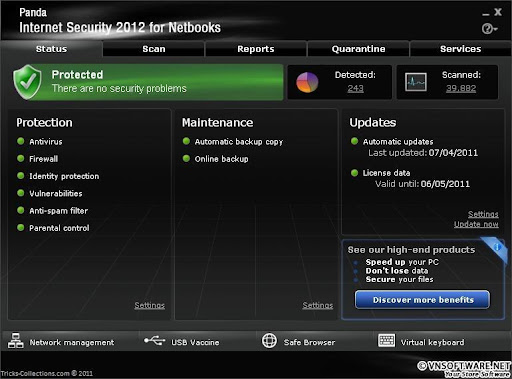Click the Firewall green status dot
The height and width of the screenshot is (379, 512).
21,158
